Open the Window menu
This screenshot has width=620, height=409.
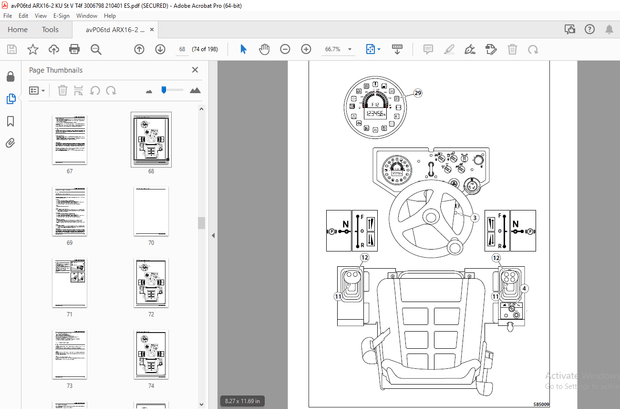(x=87, y=16)
